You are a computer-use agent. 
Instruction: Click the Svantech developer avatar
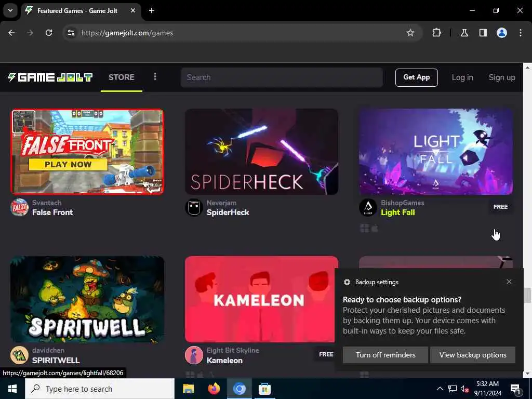pos(19,207)
